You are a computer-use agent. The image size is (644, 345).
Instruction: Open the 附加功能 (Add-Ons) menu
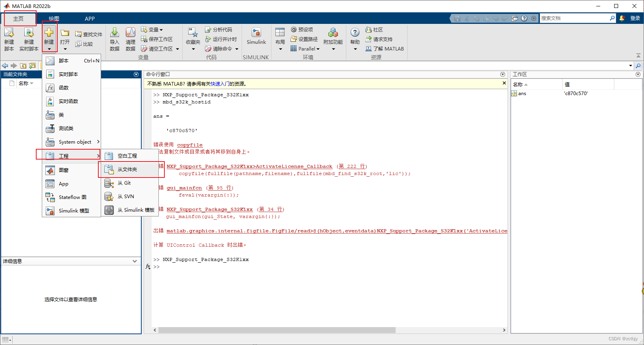[333, 39]
